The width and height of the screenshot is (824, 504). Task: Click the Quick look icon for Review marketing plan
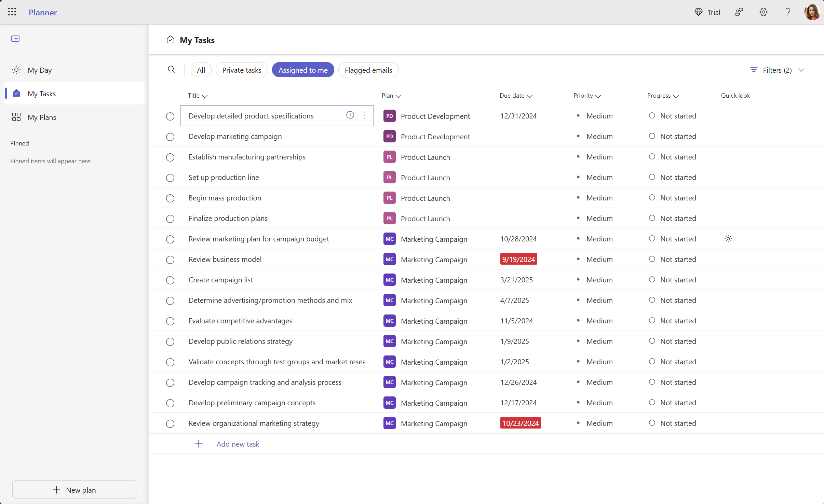tap(728, 239)
